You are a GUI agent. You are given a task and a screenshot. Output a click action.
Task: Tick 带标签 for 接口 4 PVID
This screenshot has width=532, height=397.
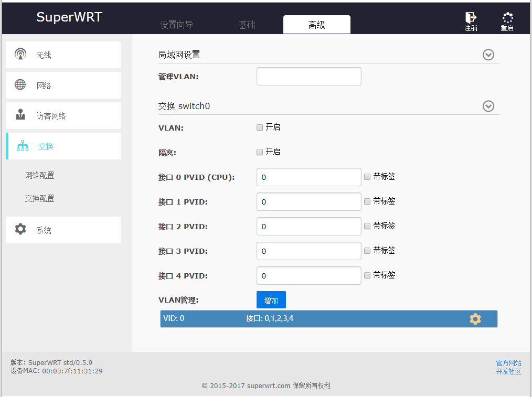(367, 275)
